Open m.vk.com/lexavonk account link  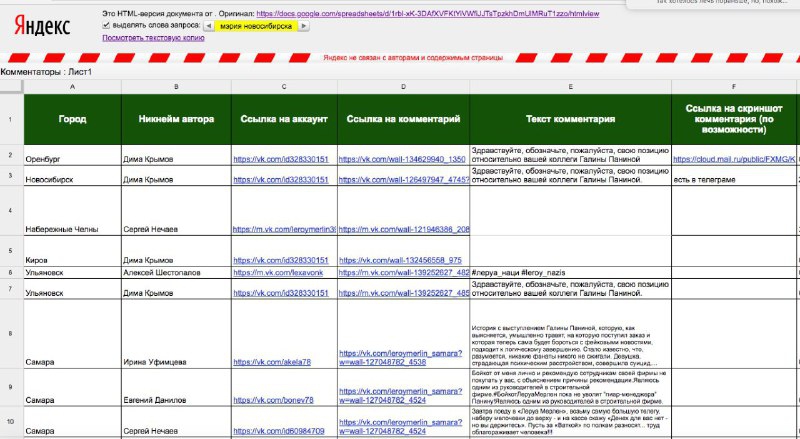point(278,273)
